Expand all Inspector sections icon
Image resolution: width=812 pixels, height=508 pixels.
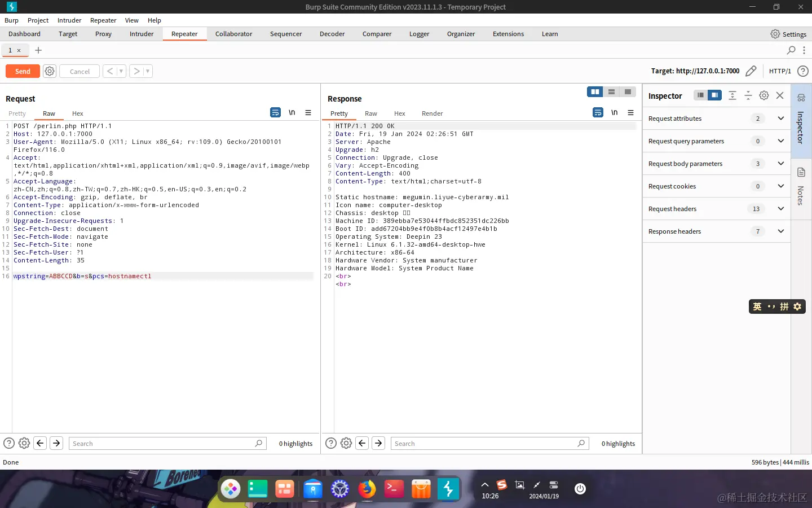pyautogui.click(x=732, y=95)
